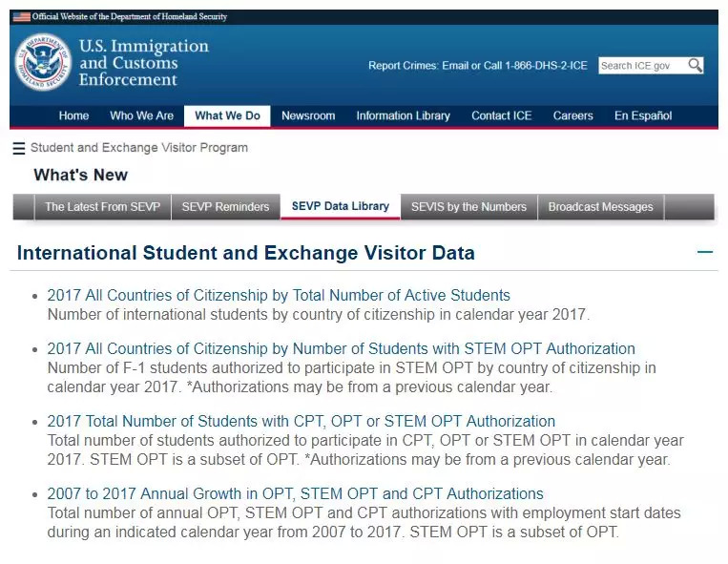
Task: Click inside the Search ICE.gov field
Action: pyautogui.click(x=641, y=66)
